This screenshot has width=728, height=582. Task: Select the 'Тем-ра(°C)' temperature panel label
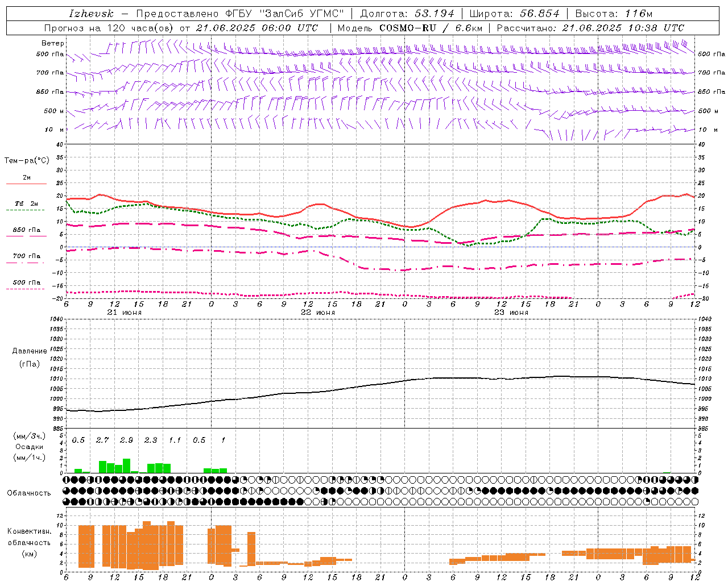[27, 161]
